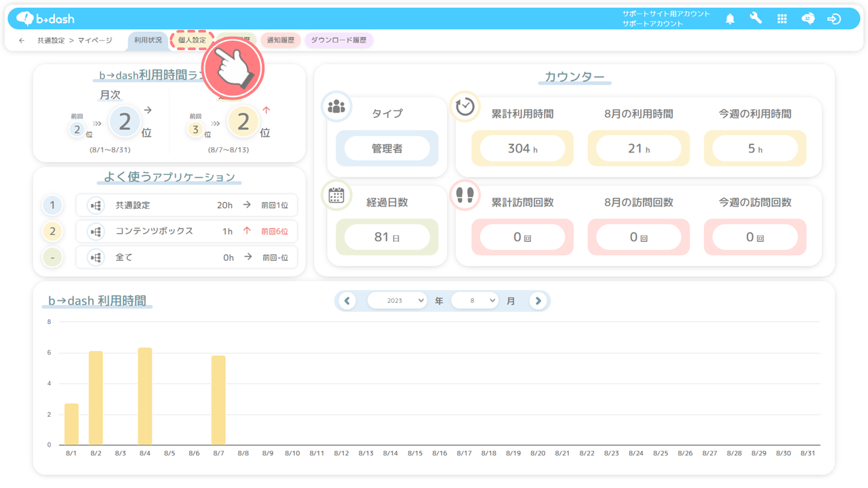Click the コンテンツボックス application icon
The height and width of the screenshot is (488, 868).
point(96,231)
